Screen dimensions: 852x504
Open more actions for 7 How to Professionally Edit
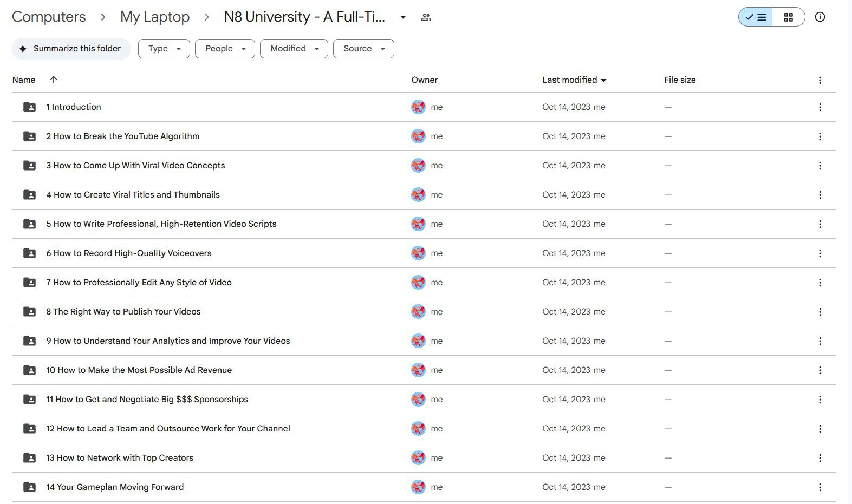(820, 283)
